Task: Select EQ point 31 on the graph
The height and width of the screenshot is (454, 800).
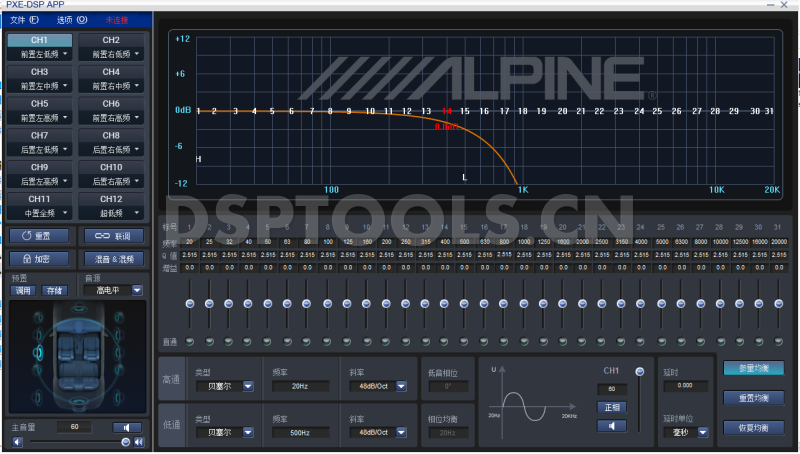Action: click(769, 111)
